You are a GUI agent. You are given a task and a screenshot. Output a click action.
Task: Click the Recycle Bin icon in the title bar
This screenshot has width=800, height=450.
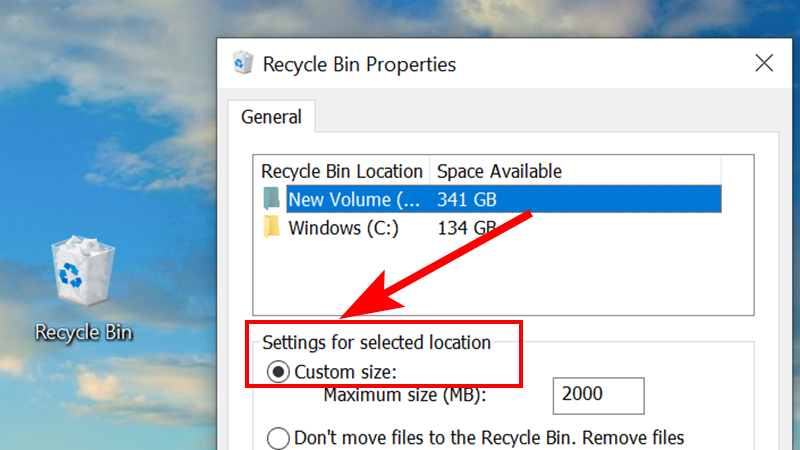[243, 63]
